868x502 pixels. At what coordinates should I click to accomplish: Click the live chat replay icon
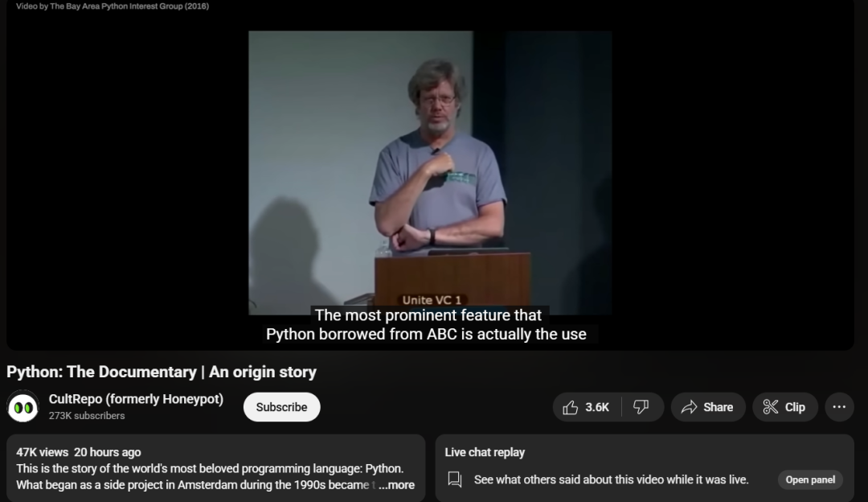pos(454,479)
